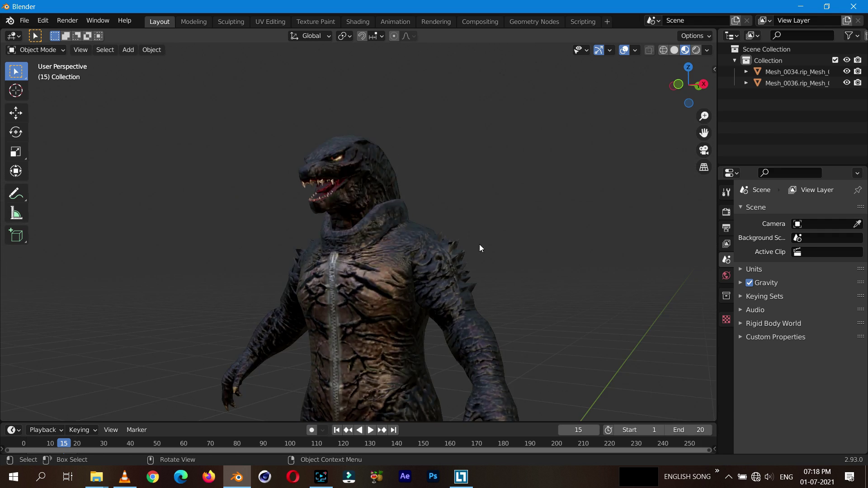Open the viewport shading options dropdown
The image size is (868, 488).
[x=707, y=50]
